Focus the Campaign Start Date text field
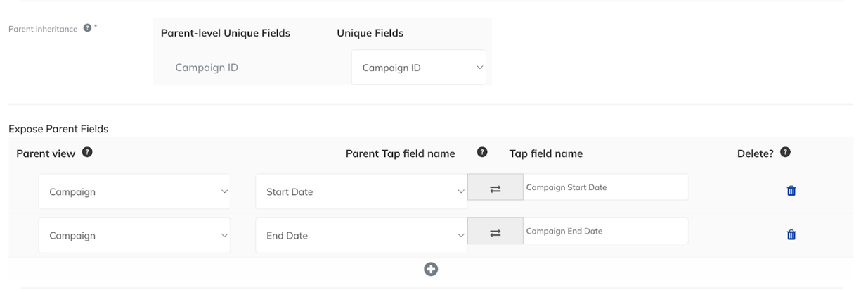The image size is (868, 290). point(606,187)
